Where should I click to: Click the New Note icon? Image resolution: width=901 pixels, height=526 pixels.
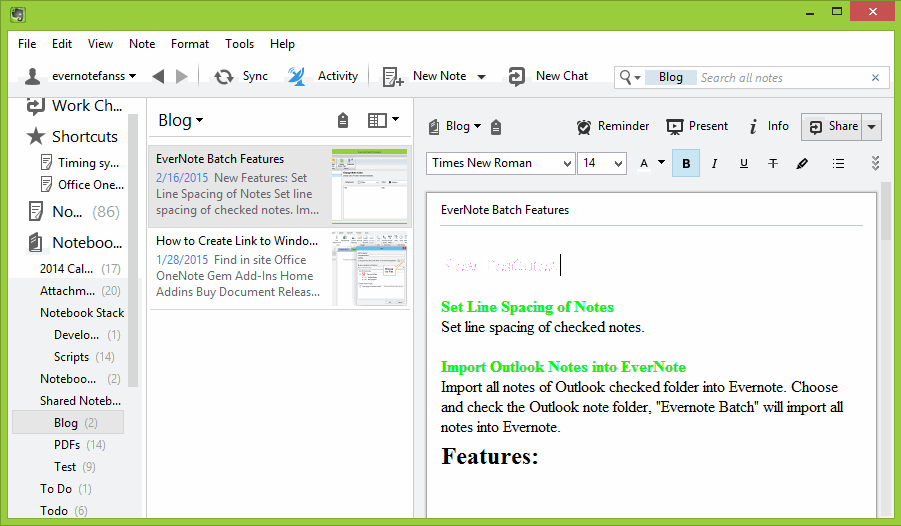[x=393, y=76]
